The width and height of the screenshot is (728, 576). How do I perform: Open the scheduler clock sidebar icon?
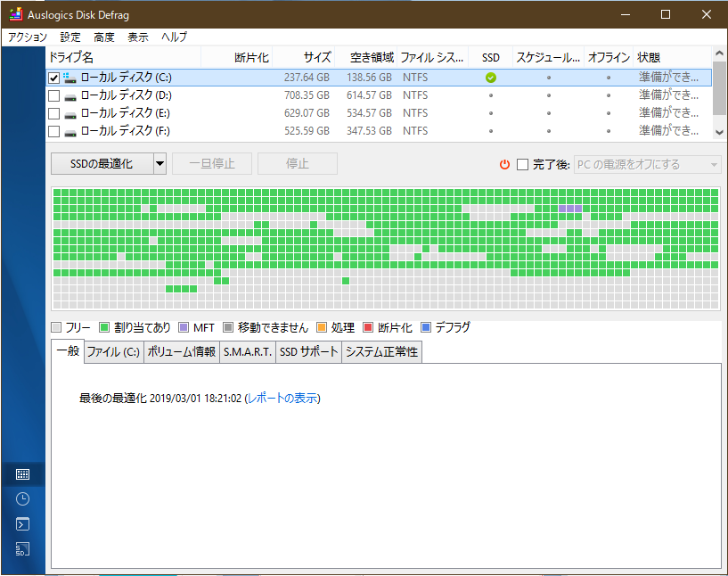(x=22, y=499)
